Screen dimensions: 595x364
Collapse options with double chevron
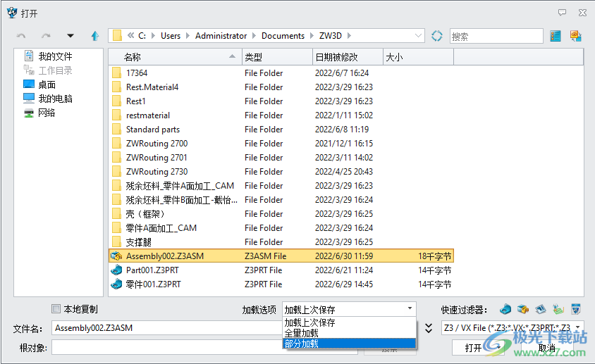429,328
